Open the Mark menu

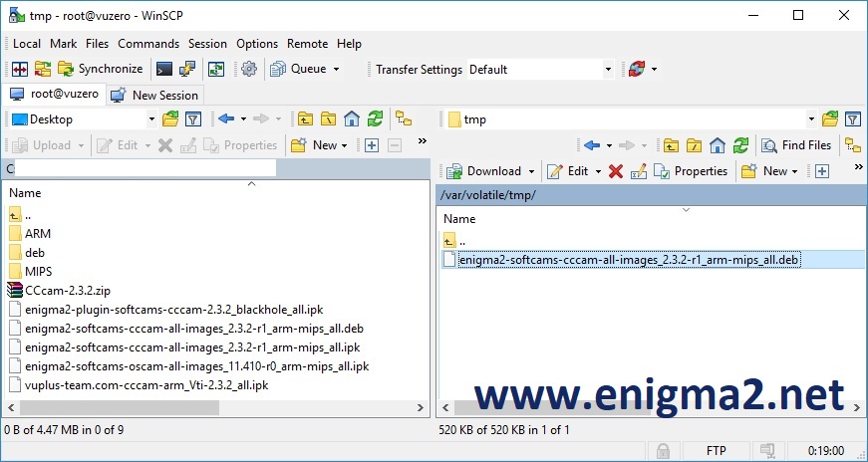point(63,44)
